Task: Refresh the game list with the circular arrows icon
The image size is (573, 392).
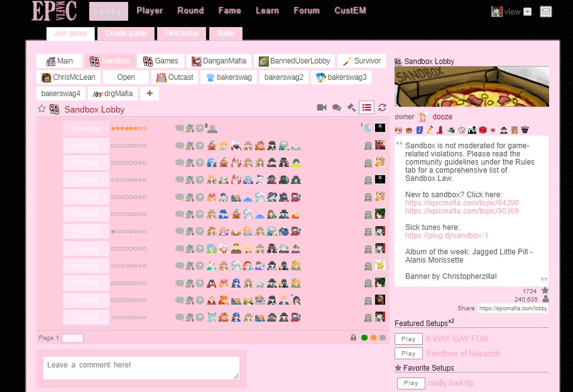Action: 381,107
